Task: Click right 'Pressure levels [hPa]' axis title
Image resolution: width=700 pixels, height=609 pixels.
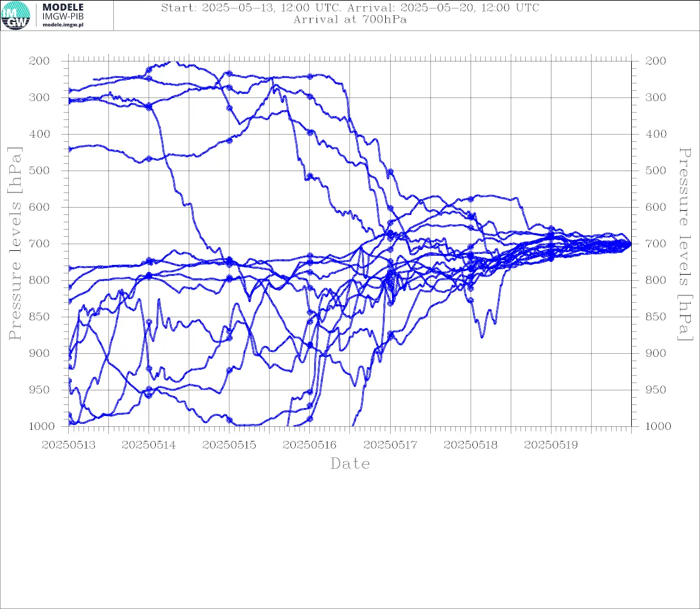Action: pos(685,244)
